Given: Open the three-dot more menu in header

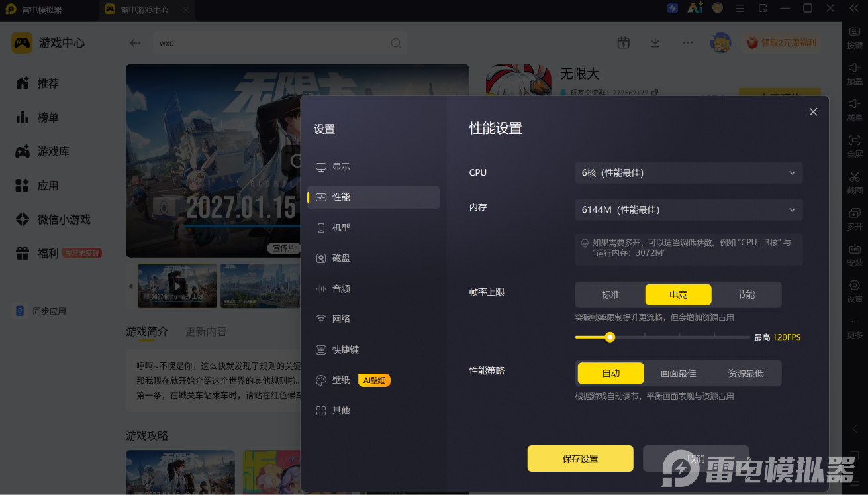Looking at the screenshot, I should [688, 42].
